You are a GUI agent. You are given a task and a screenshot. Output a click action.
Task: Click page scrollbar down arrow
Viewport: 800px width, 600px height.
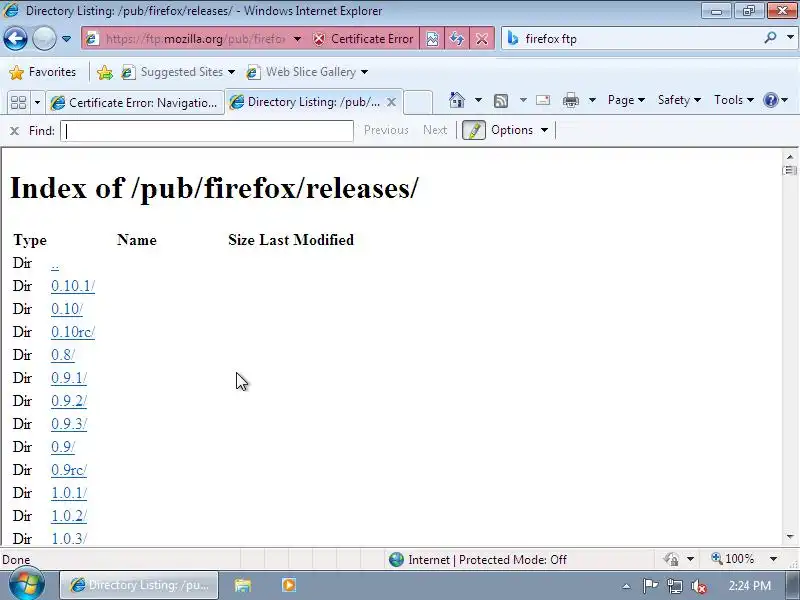[790, 537]
